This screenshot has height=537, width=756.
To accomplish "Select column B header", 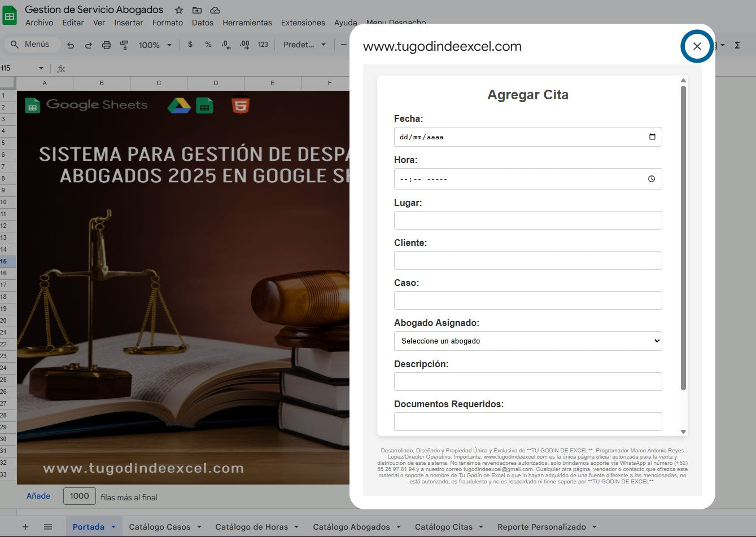I will coord(102,83).
